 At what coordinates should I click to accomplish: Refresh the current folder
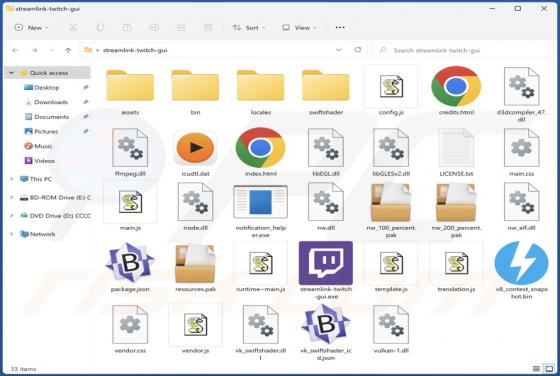358,50
